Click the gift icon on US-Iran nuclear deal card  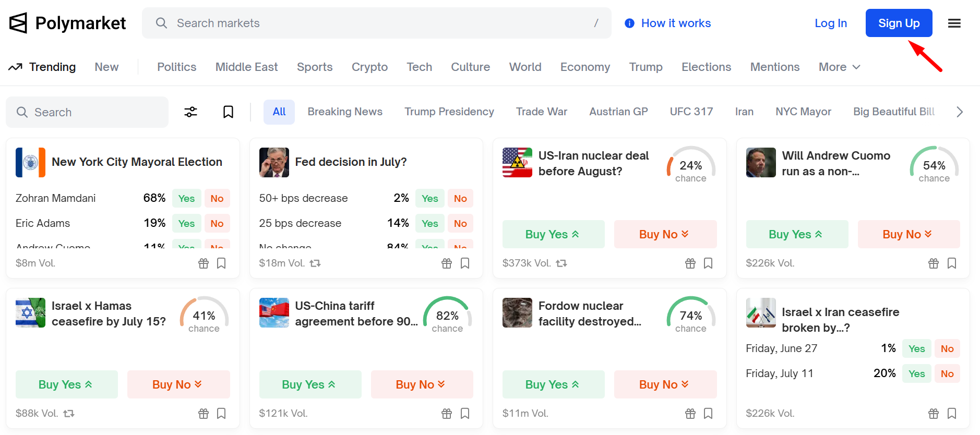pyautogui.click(x=690, y=263)
